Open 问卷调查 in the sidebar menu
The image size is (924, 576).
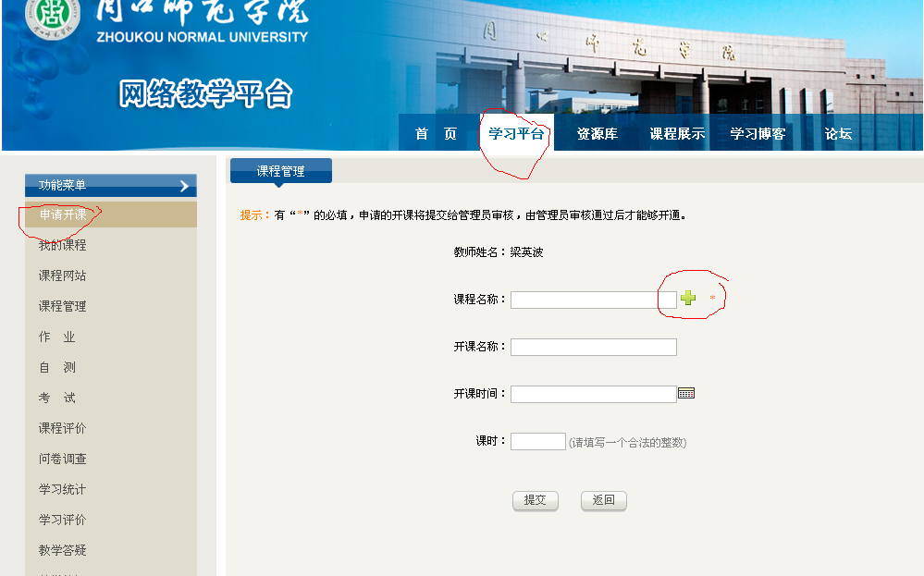[x=62, y=459]
